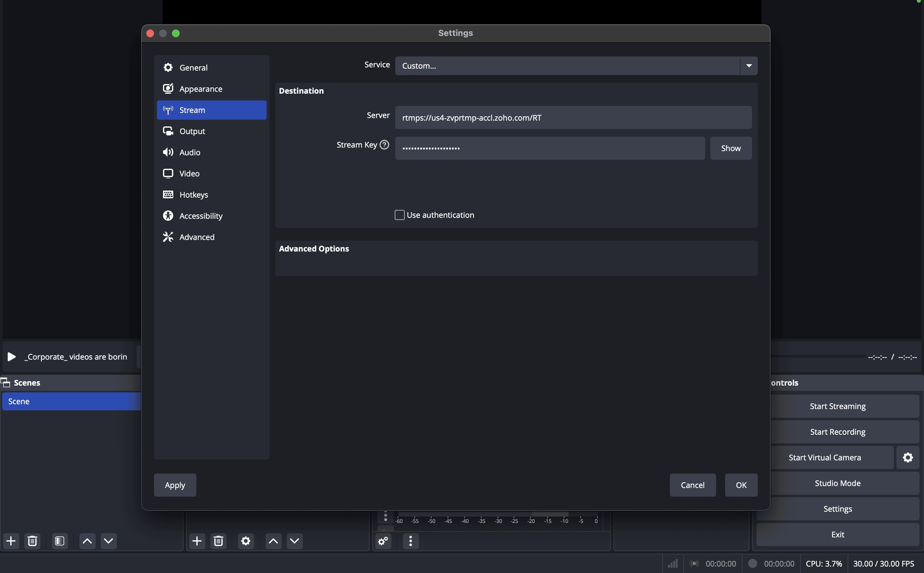Click the Apply button
Viewport: 924px width, 573px height.
pyautogui.click(x=175, y=485)
